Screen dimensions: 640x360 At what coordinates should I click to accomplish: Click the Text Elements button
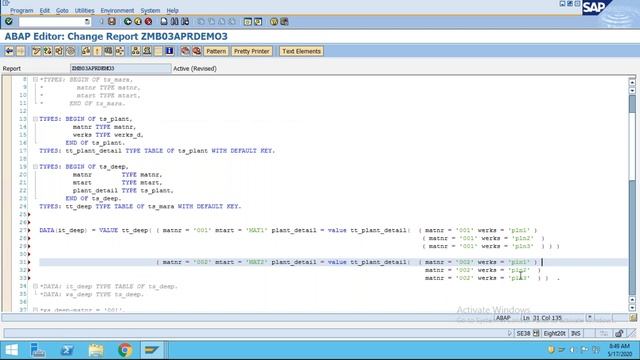tap(301, 51)
